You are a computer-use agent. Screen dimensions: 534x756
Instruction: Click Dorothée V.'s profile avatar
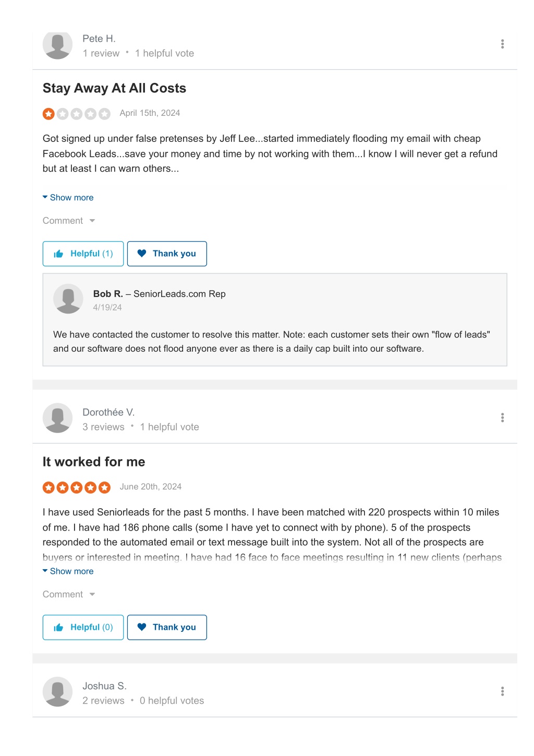click(x=57, y=418)
